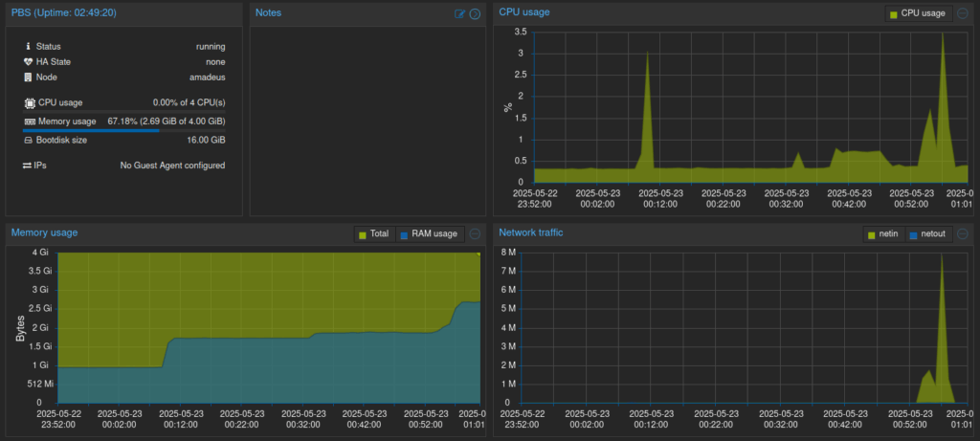Viewport: 980px width, 441px height.
Task: Click the Bootdisk size drive icon
Action: pyautogui.click(x=29, y=140)
